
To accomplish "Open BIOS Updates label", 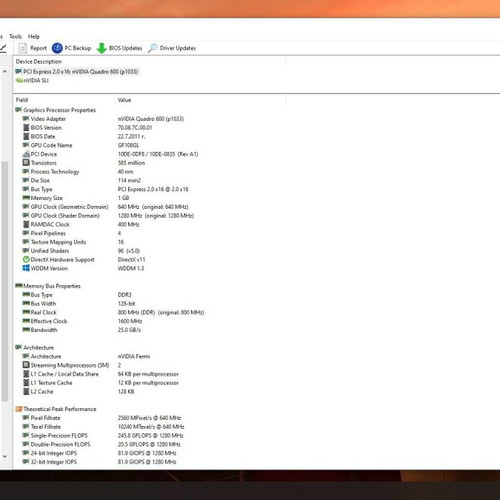I will pos(125,48).
